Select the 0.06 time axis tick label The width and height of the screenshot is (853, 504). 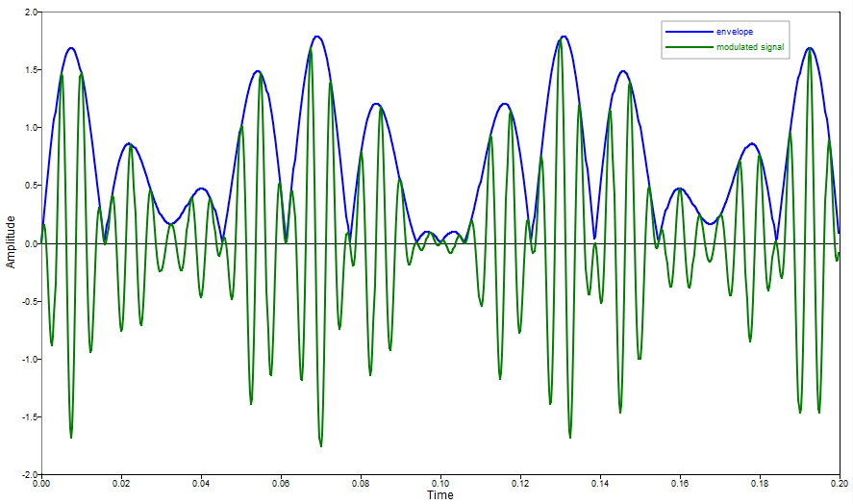click(x=281, y=483)
